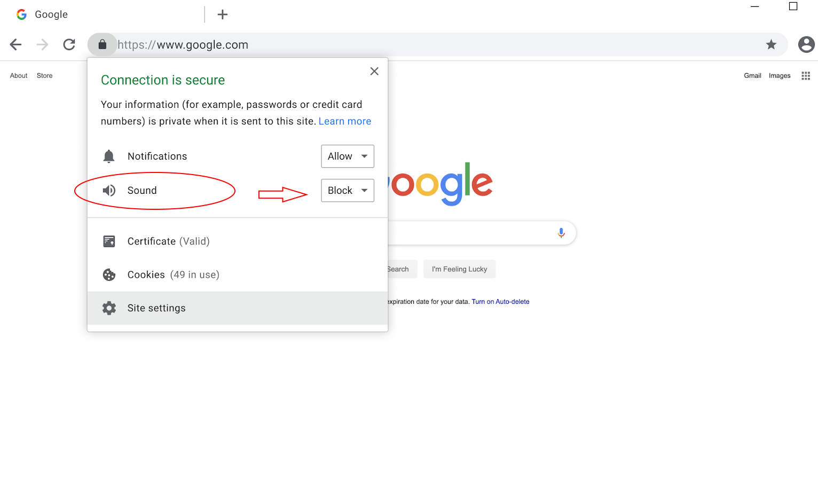Screen dimensions: 818x504
Task: Open a new tab with the plus icon
Action: [x=223, y=14]
